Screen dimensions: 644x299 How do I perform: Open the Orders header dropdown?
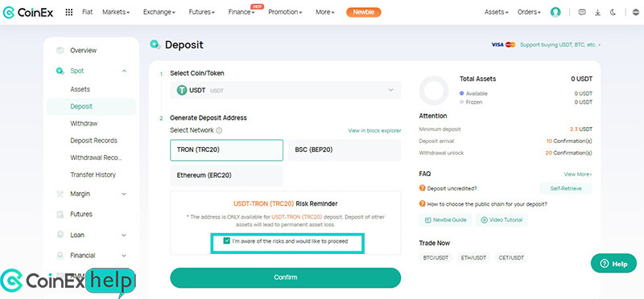[529, 12]
